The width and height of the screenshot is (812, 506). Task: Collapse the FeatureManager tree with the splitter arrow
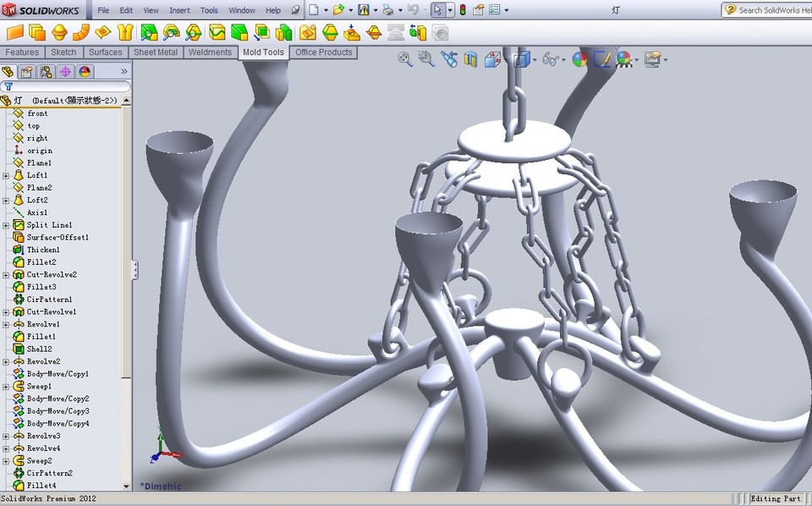click(134, 269)
